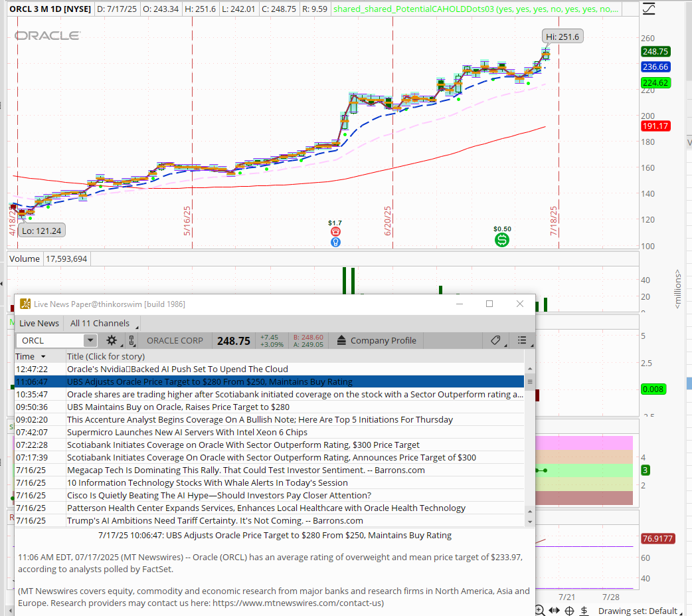The width and height of the screenshot is (692, 616).
Task: Click the B: 248.60 bid price
Action: click(x=308, y=338)
